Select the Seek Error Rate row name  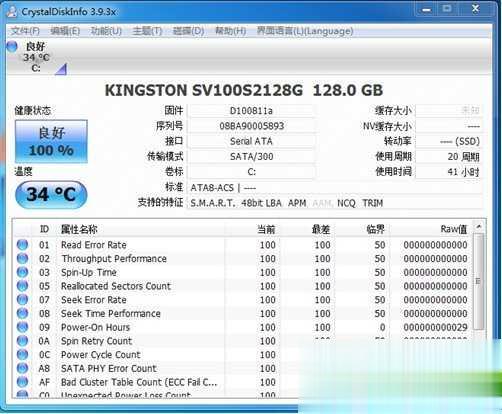pos(94,300)
